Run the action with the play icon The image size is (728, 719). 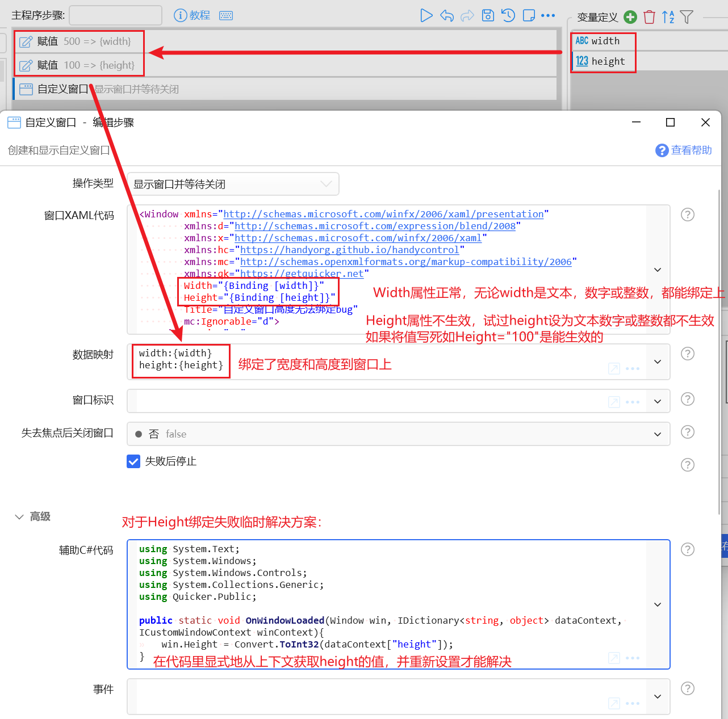point(426,15)
